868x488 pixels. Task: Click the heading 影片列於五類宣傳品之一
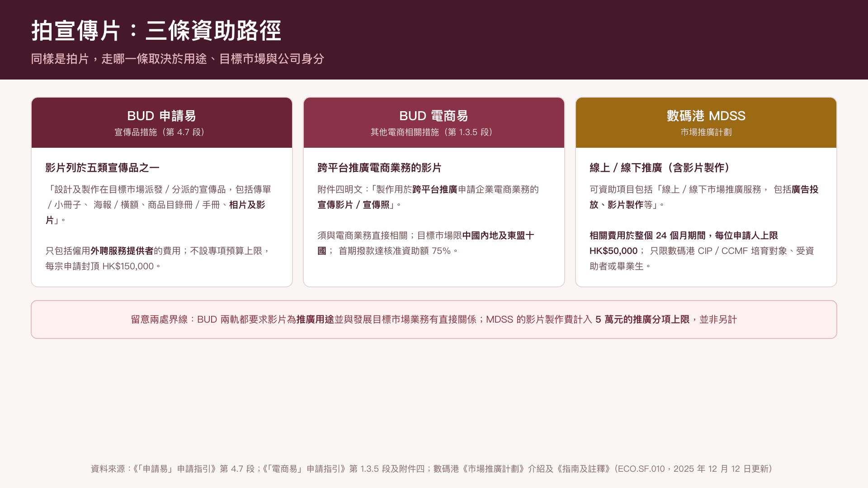[x=103, y=168]
